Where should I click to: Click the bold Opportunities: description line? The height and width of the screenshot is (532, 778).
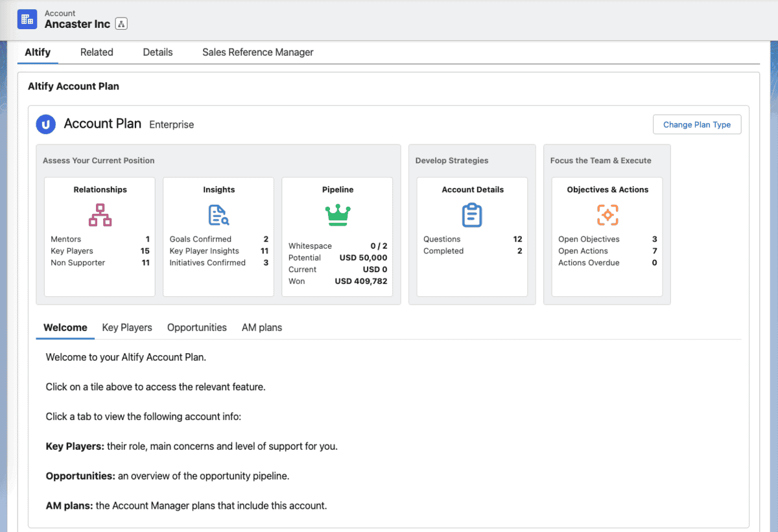click(x=167, y=476)
